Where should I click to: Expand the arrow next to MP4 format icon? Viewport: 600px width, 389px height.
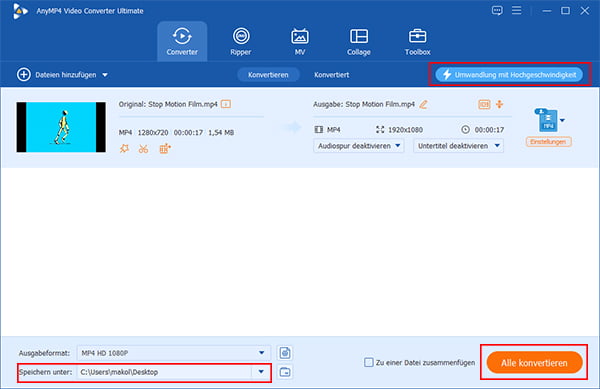562,120
